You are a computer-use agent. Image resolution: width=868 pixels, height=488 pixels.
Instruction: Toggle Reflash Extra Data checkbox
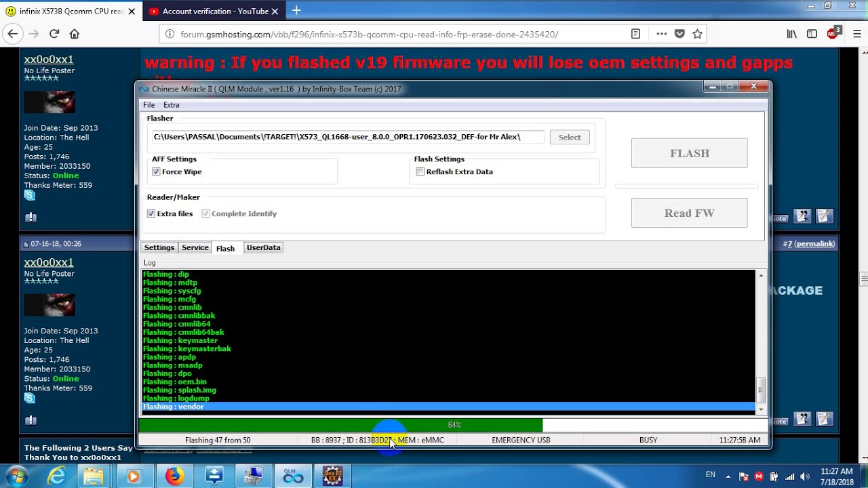point(420,172)
